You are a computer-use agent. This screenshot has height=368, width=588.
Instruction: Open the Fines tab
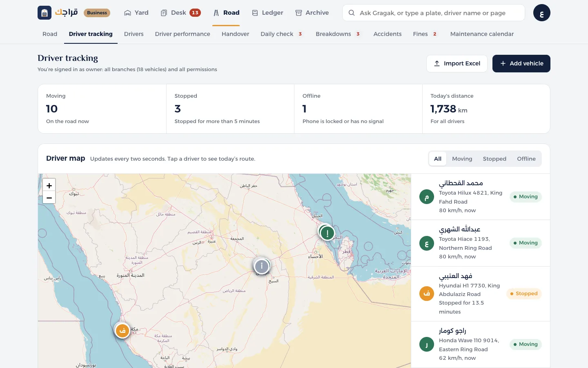pyautogui.click(x=425, y=34)
